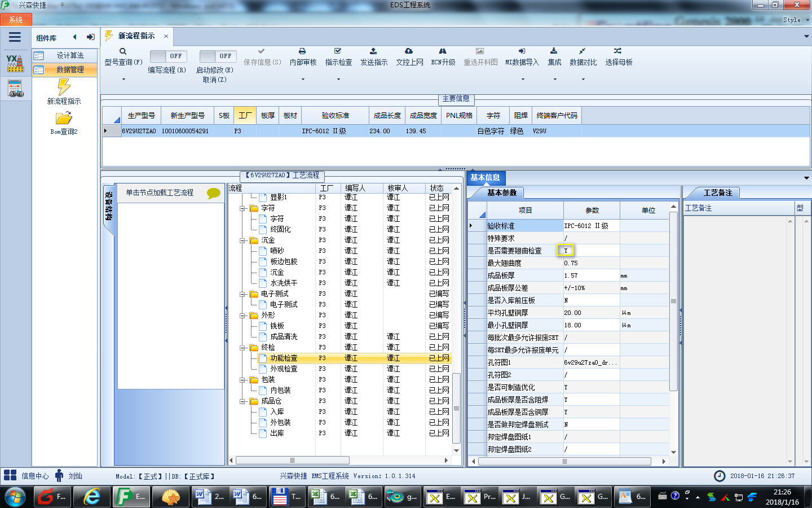812x508 pixels.
Task: Click the calculator icon in left sidebar
Action: point(15,89)
